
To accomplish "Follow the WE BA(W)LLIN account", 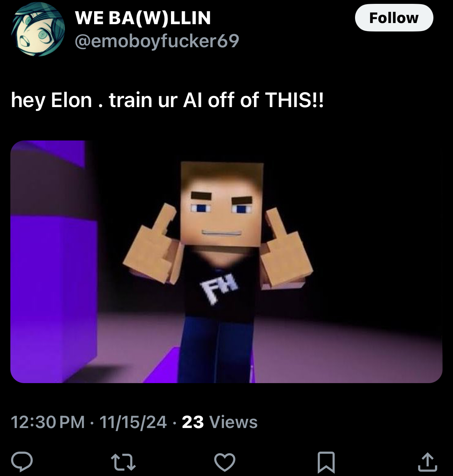I will 394,18.
